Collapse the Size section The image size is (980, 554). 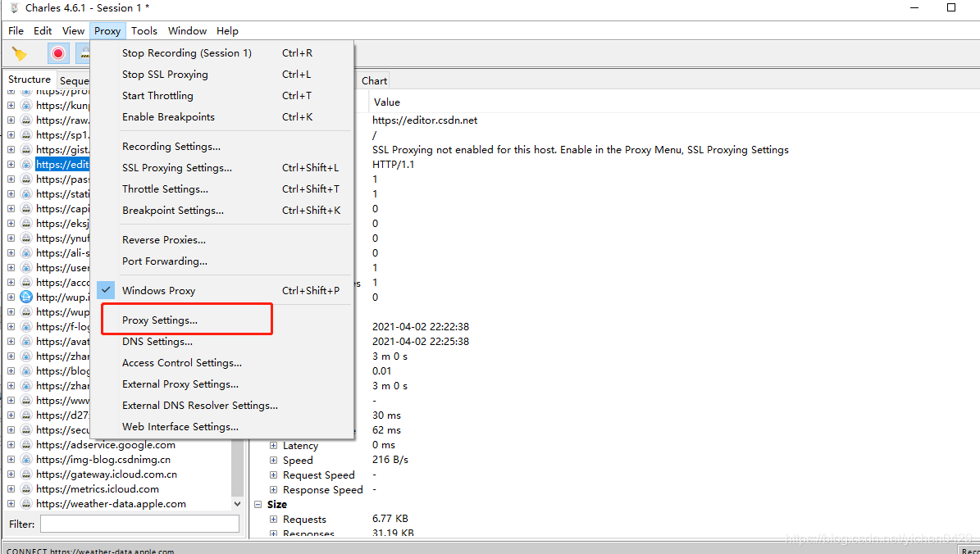259,504
